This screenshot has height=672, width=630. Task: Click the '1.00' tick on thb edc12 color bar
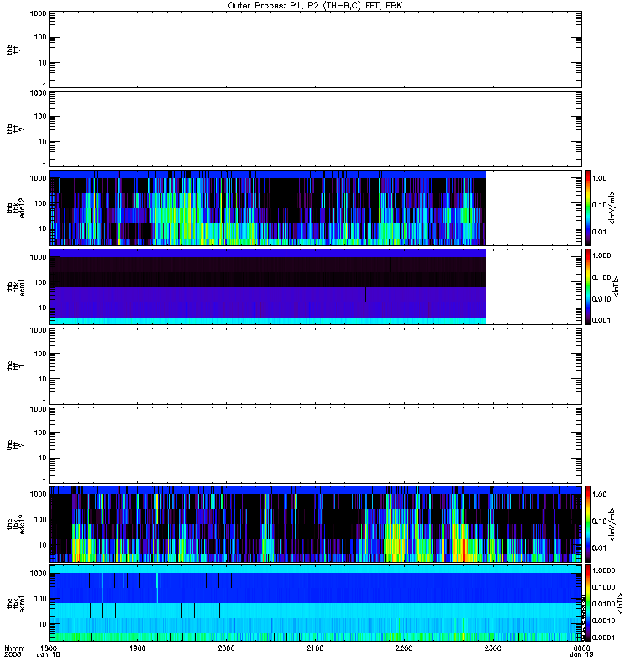point(600,178)
